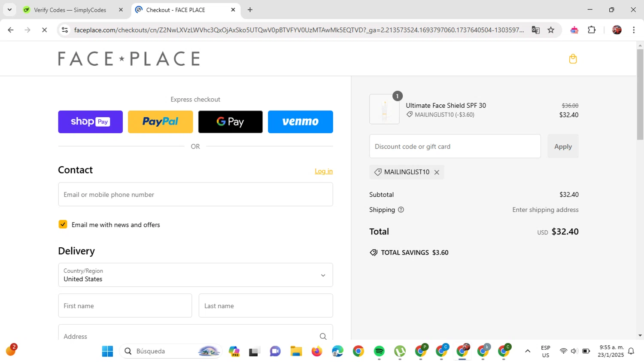Image resolution: width=644 pixels, height=362 pixels.
Task: View site information icon in address bar
Action: click(x=65, y=30)
